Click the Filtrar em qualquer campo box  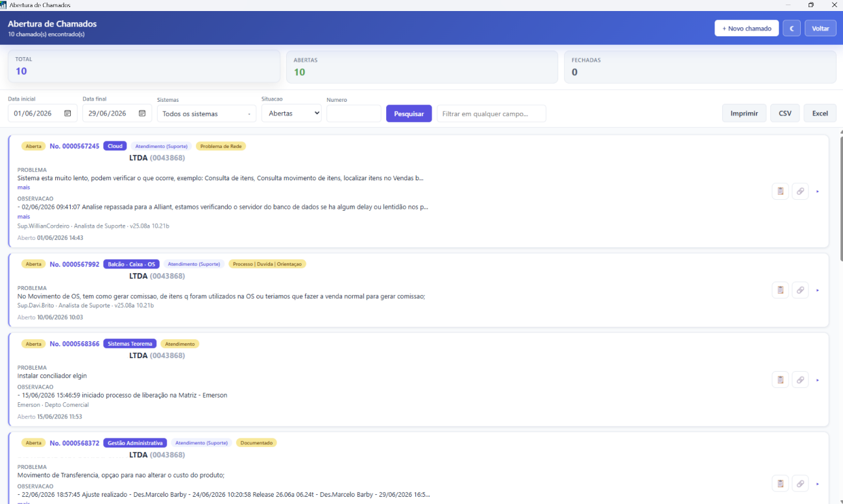pyautogui.click(x=491, y=114)
